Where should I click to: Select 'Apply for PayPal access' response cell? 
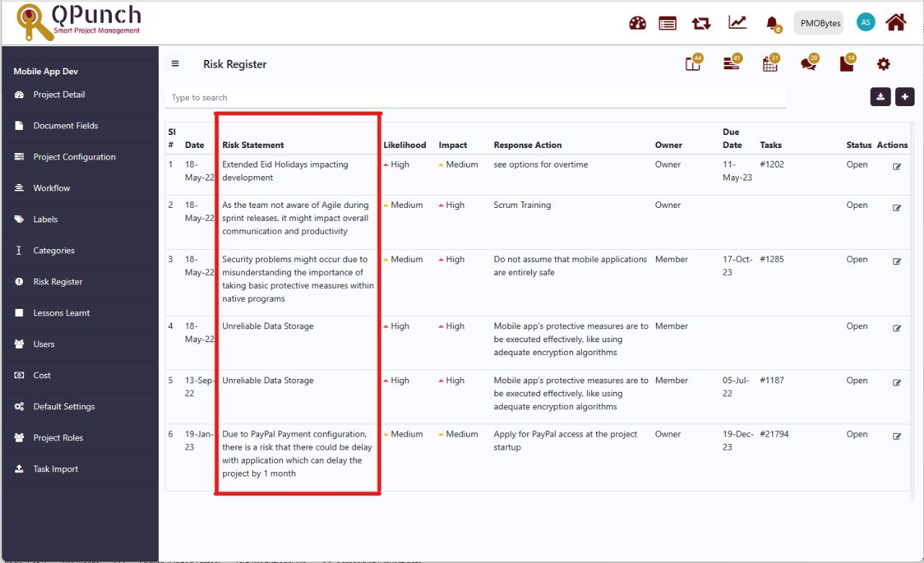565,440
